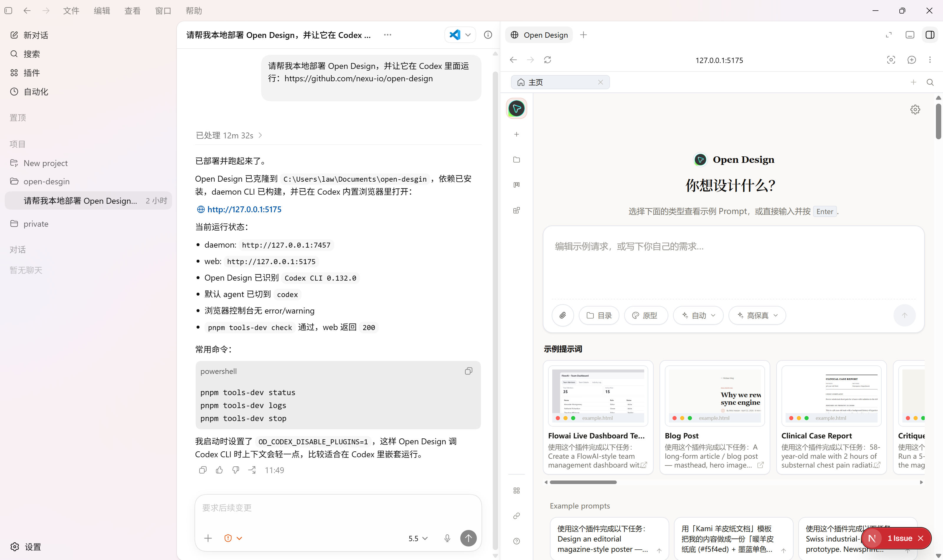
Task: Attach a file with the paperclip button
Action: 563,315
